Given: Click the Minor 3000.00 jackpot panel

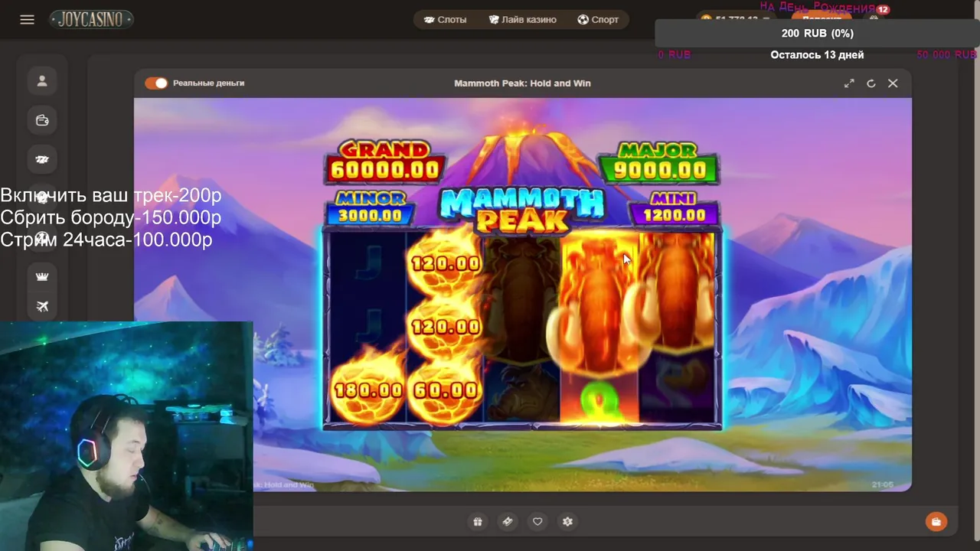Looking at the screenshot, I should [370, 209].
